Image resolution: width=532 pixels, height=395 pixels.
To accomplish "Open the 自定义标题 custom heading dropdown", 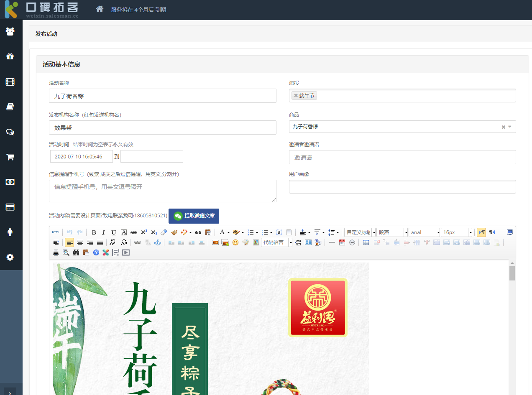I will 360,232.
